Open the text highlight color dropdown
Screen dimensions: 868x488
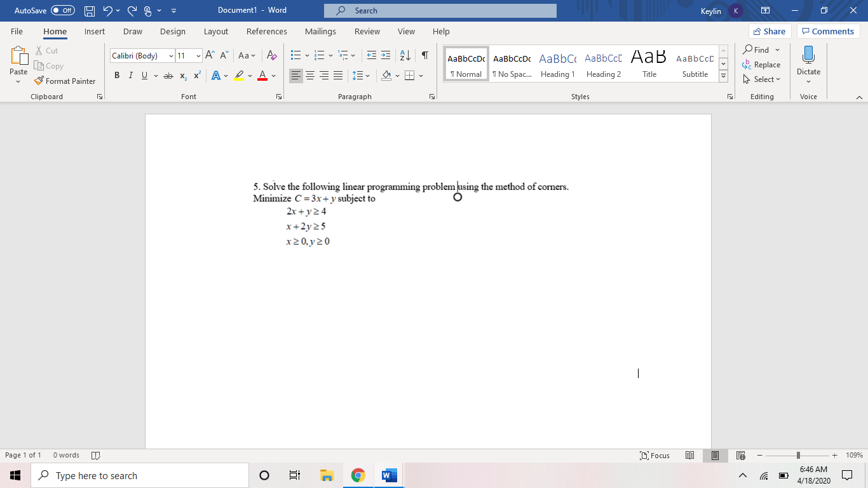click(x=249, y=75)
